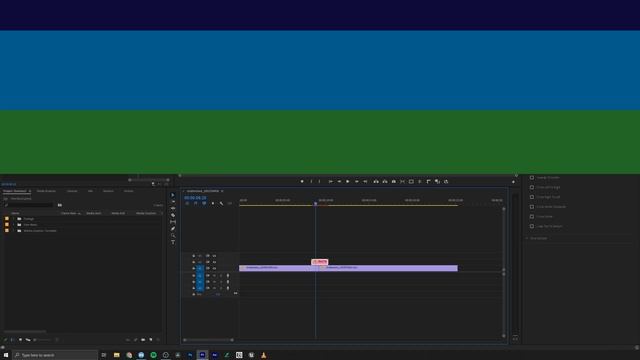
Task: Toggle V2 track output eye icon
Action: [214, 262]
